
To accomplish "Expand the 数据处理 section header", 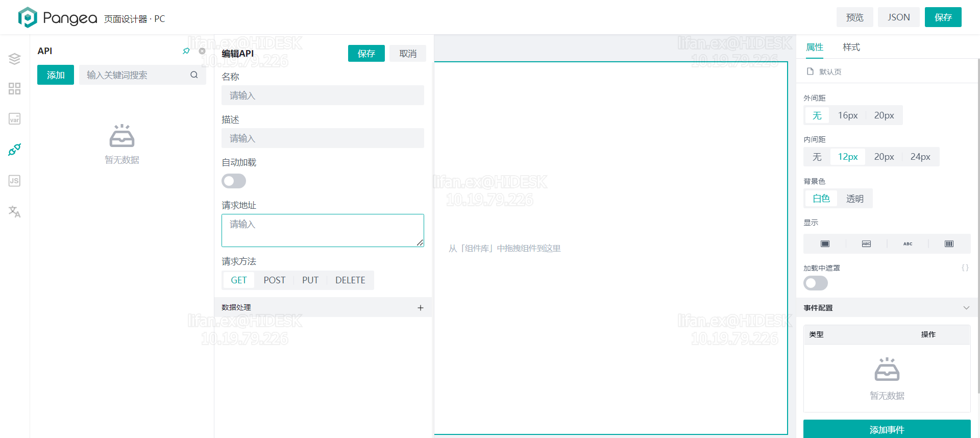I will tap(323, 308).
